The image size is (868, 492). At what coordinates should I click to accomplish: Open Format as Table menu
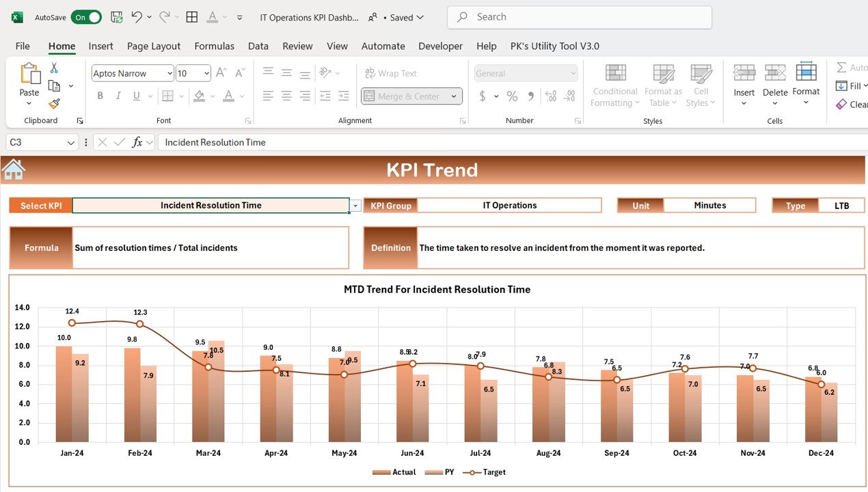click(663, 85)
